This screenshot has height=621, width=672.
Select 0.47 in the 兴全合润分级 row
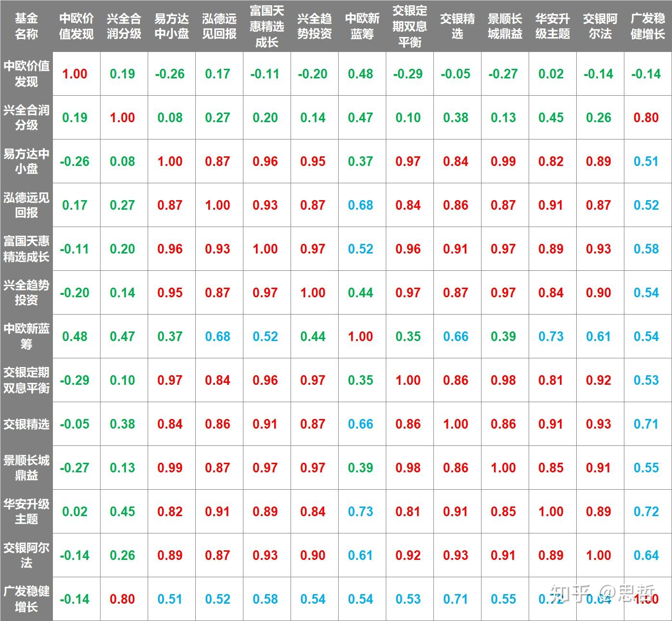360,118
